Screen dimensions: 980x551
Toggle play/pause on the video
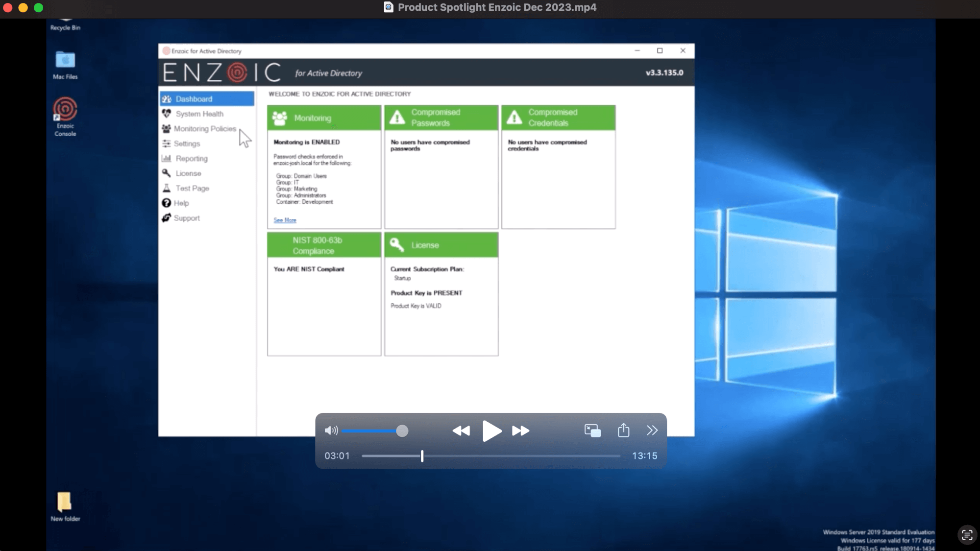pyautogui.click(x=490, y=431)
